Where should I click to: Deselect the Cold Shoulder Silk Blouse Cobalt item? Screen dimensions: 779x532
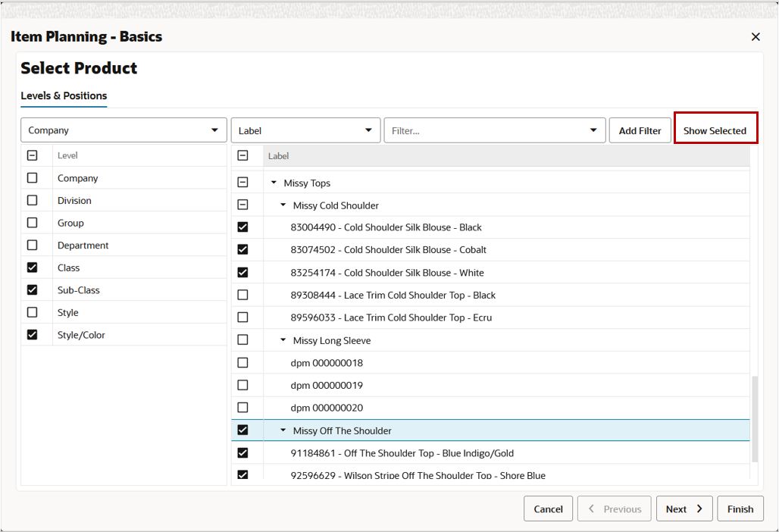click(242, 249)
